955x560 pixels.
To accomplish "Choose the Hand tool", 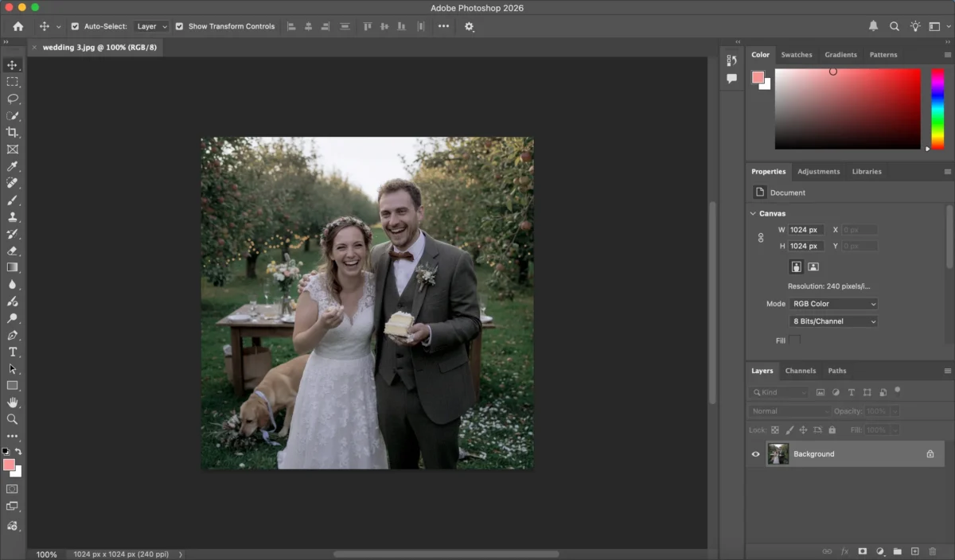I will coord(12,402).
